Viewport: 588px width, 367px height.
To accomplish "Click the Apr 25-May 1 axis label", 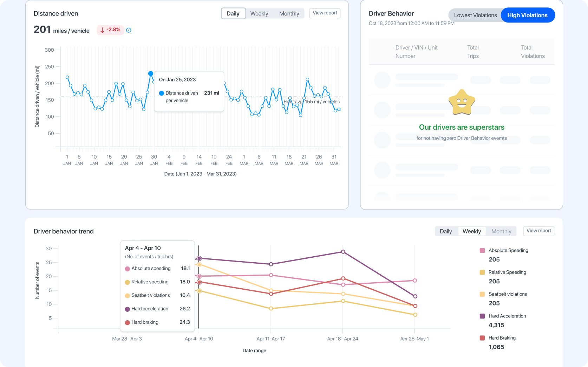I will click(414, 339).
